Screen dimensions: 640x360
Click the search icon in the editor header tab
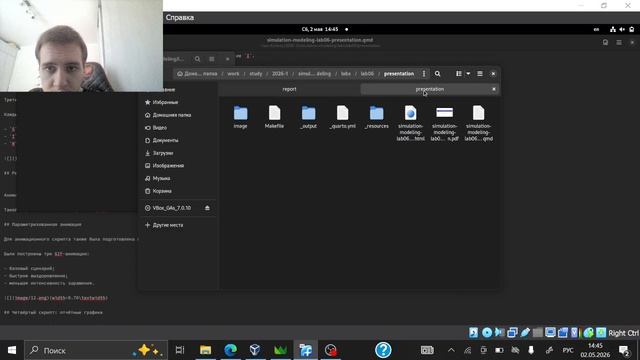pyautogui.click(x=198, y=59)
